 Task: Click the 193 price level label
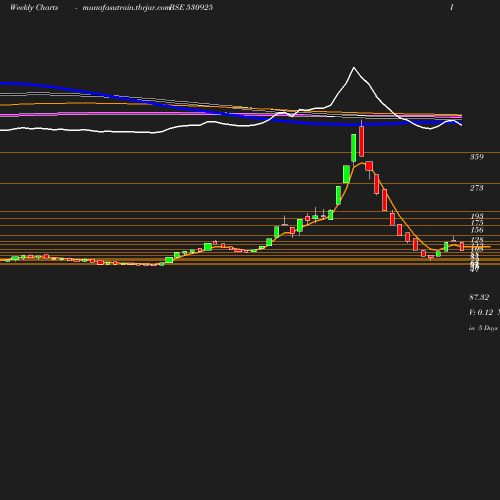[x=477, y=216]
